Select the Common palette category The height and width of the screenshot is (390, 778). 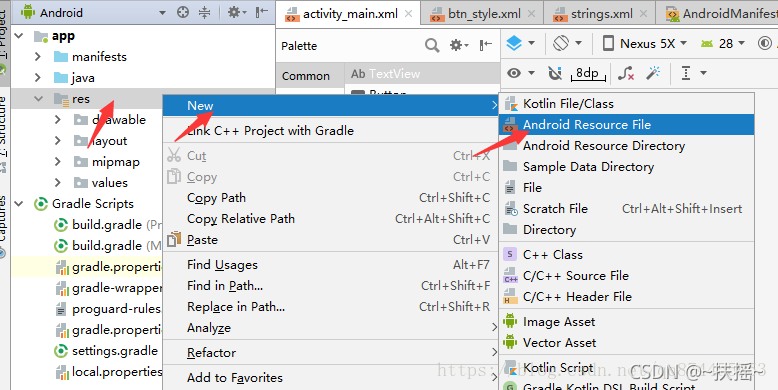(306, 76)
